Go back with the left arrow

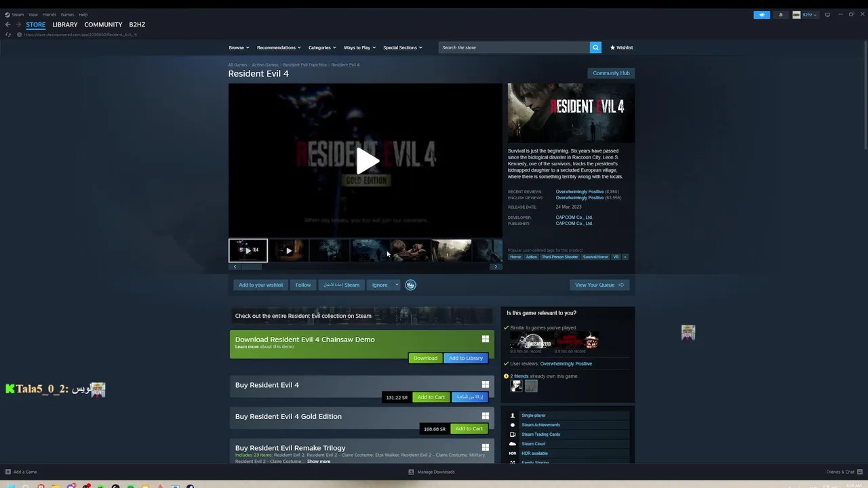point(8,24)
